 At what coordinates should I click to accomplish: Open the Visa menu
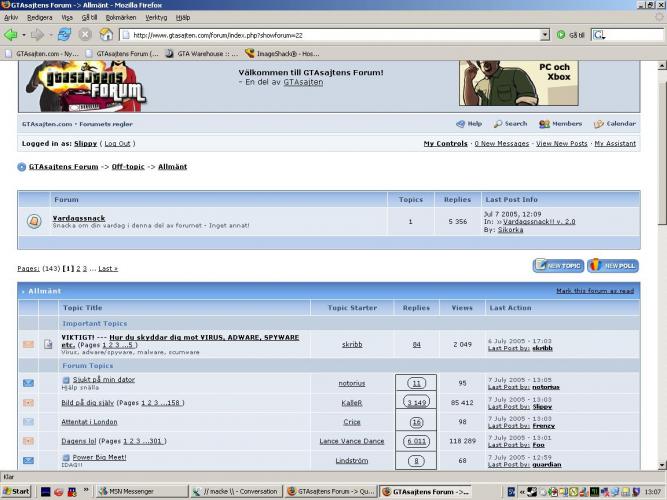click(67, 17)
